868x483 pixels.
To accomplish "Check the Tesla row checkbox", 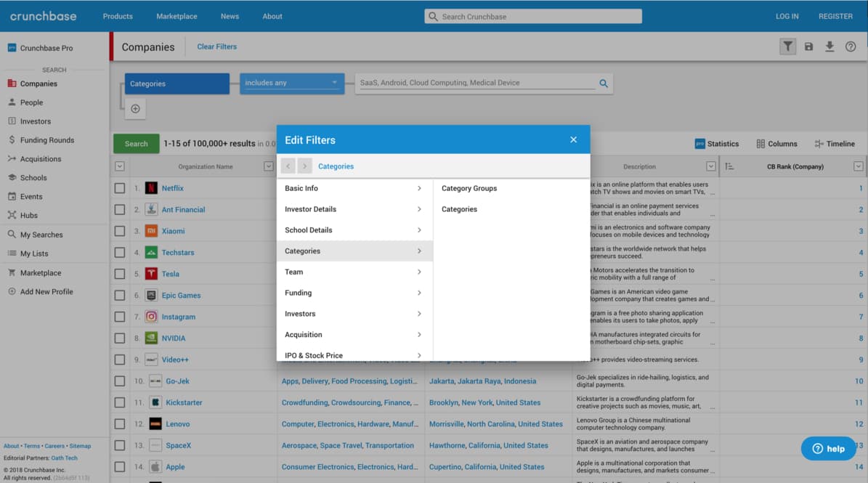I will pos(120,274).
